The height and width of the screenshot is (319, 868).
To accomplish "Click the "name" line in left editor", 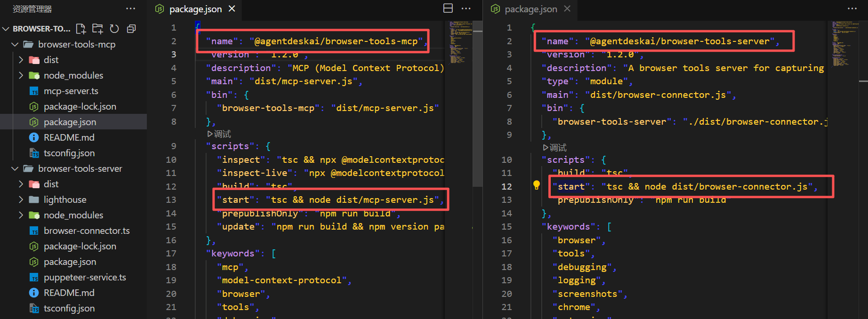I will pyautogui.click(x=317, y=41).
